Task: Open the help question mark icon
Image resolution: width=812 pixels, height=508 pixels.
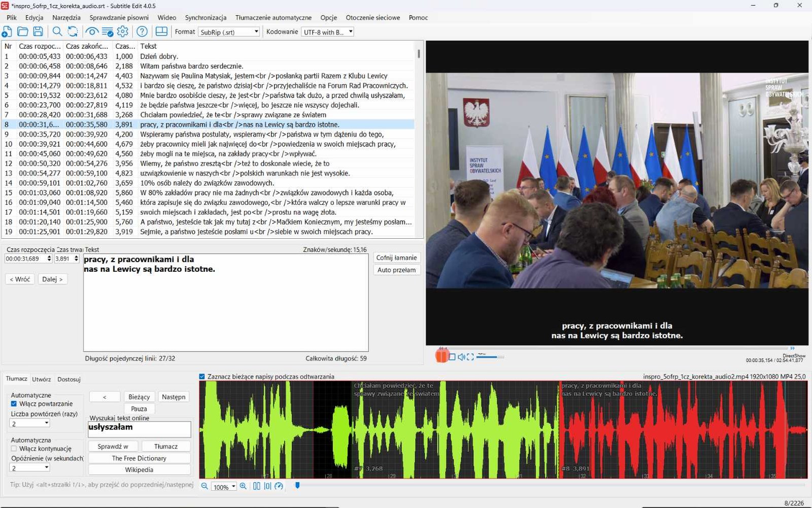Action: pyautogui.click(x=142, y=31)
